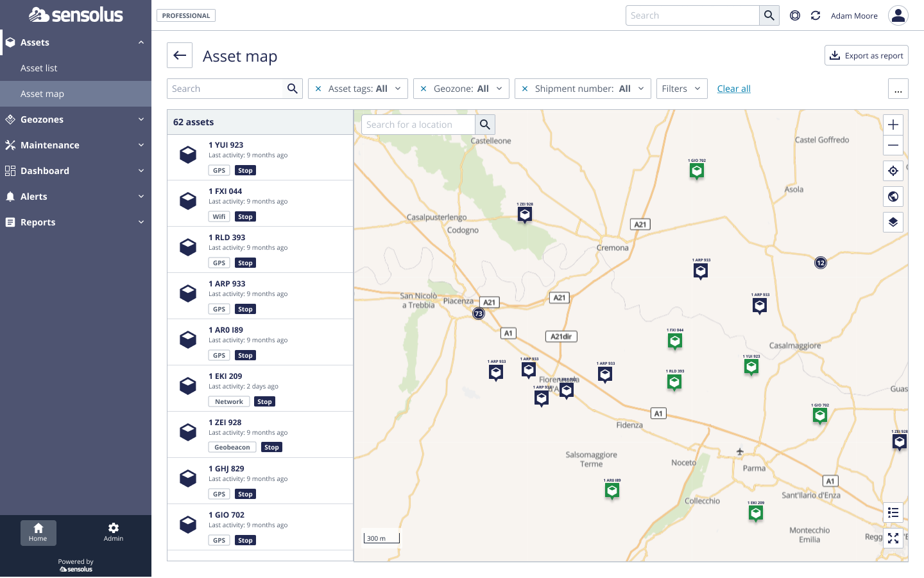Remove the Geozone filter chip
This screenshot has height=578, width=924.
tap(423, 89)
